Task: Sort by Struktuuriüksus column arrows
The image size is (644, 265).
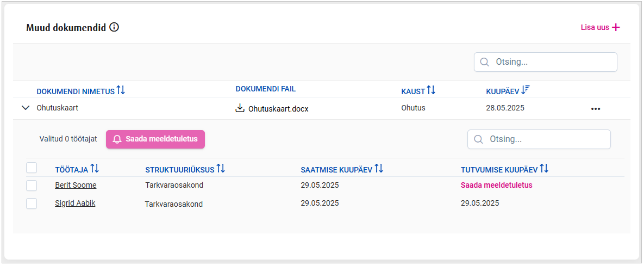Action: (221, 169)
